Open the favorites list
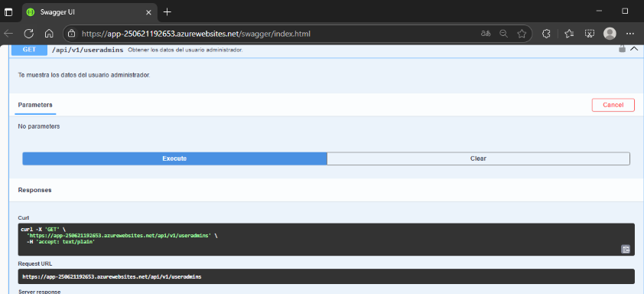 click(569, 34)
